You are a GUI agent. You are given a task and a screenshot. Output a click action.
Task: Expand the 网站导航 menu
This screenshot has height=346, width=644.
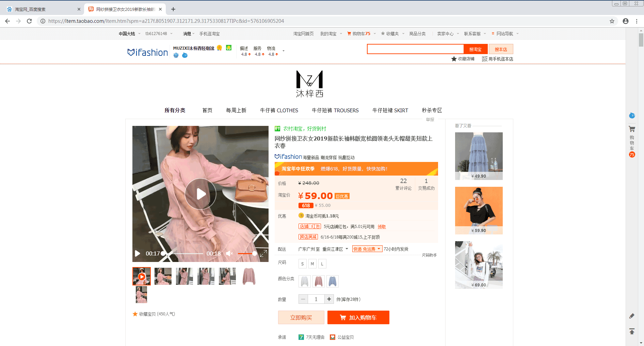coord(505,34)
